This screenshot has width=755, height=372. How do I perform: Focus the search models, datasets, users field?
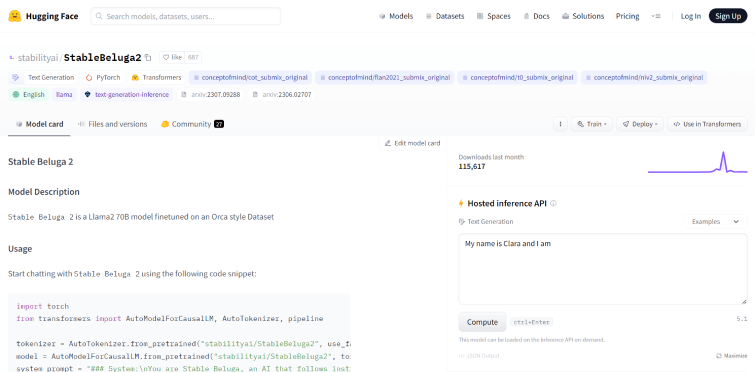(185, 16)
